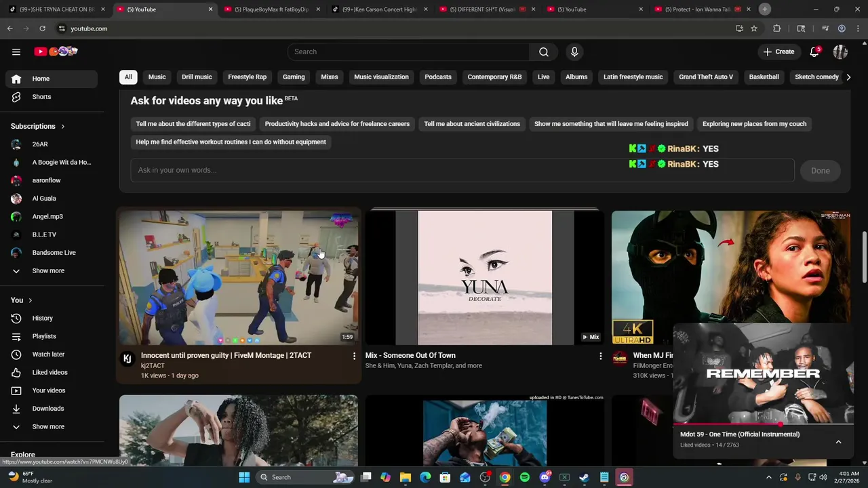Open the You section chevron

[30, 300]
